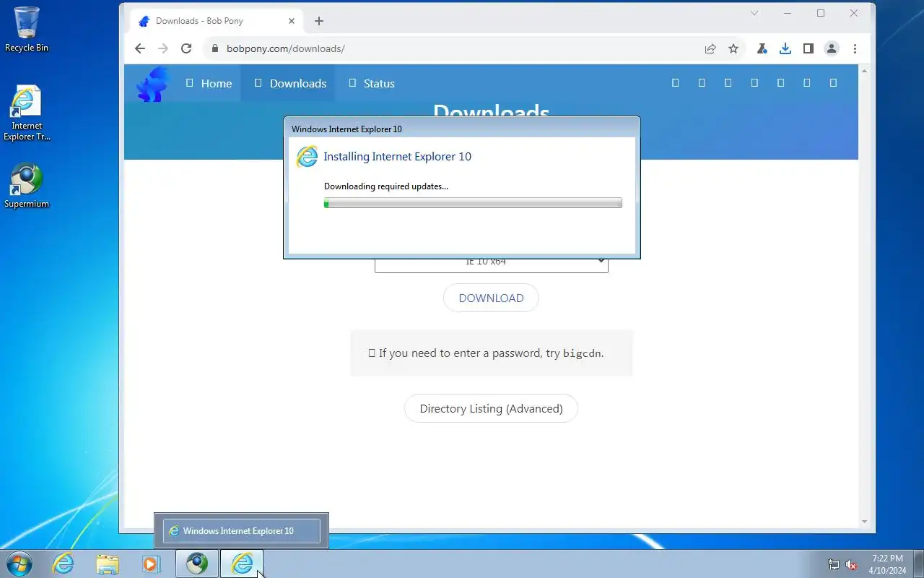Bookmark this page with the star icon

click(733, 48)
